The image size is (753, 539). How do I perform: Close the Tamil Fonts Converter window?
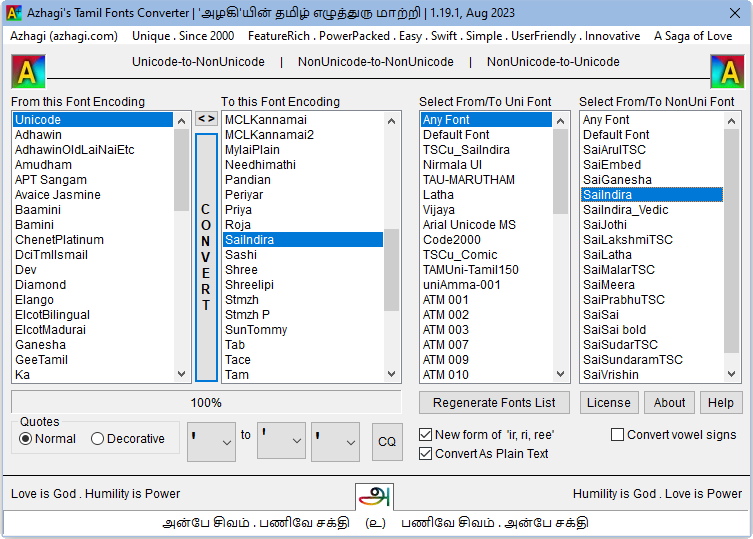tap(734, 13)
